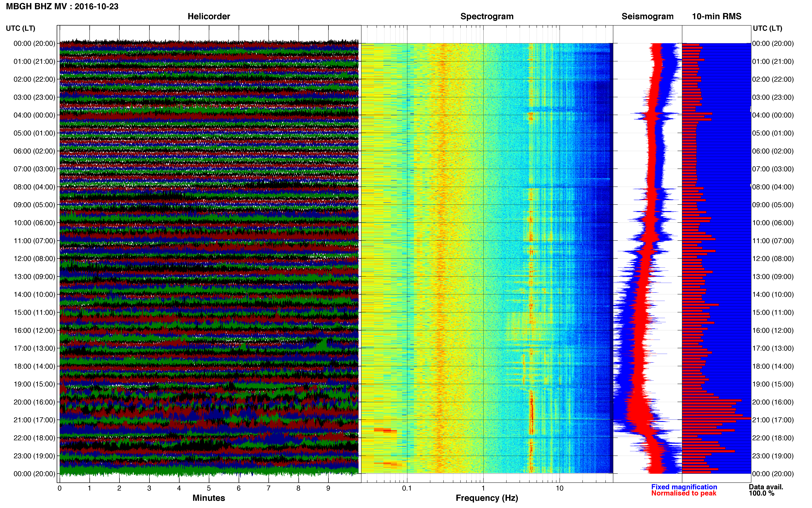The height and width of the screenshot is (508, 812).
Task: Click the '1' tick on the Frequency axis
Action: tap(483, 488)
